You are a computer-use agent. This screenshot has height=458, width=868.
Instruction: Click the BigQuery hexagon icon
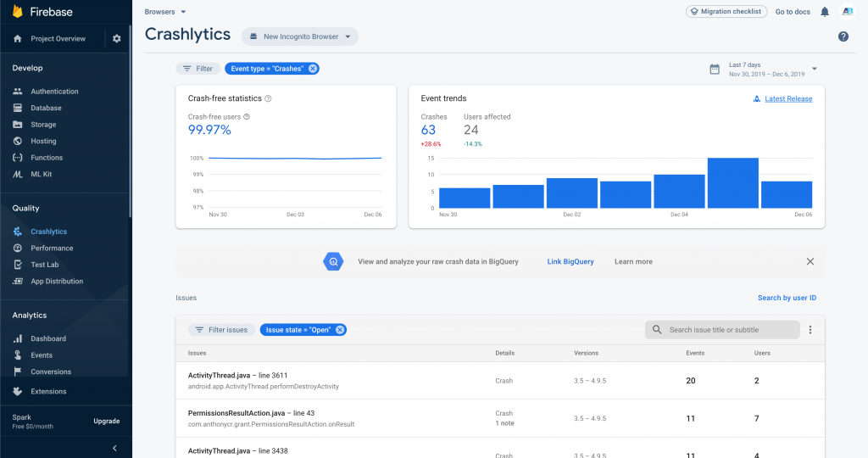333,261
